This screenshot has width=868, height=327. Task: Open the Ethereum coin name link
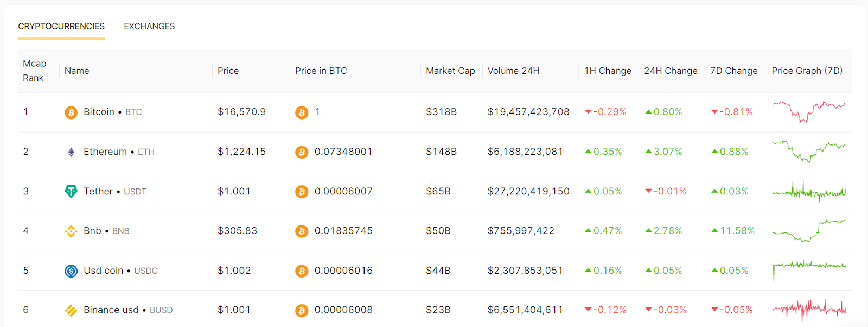(x=105, y=152)
